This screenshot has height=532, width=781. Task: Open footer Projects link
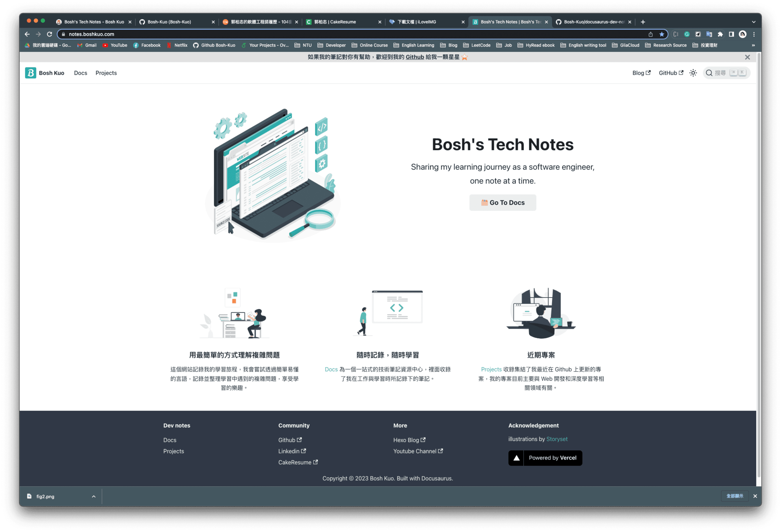(x=173, y=451)
